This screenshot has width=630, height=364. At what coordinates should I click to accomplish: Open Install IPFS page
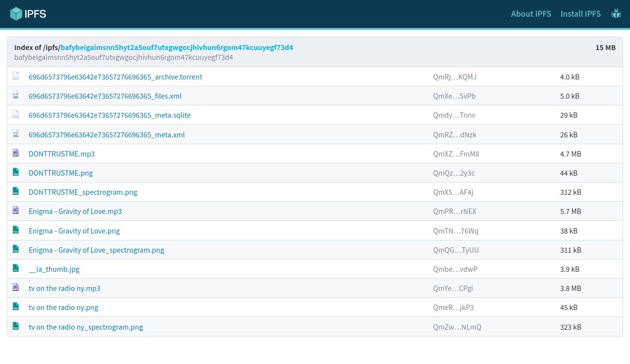click(580, 14)
